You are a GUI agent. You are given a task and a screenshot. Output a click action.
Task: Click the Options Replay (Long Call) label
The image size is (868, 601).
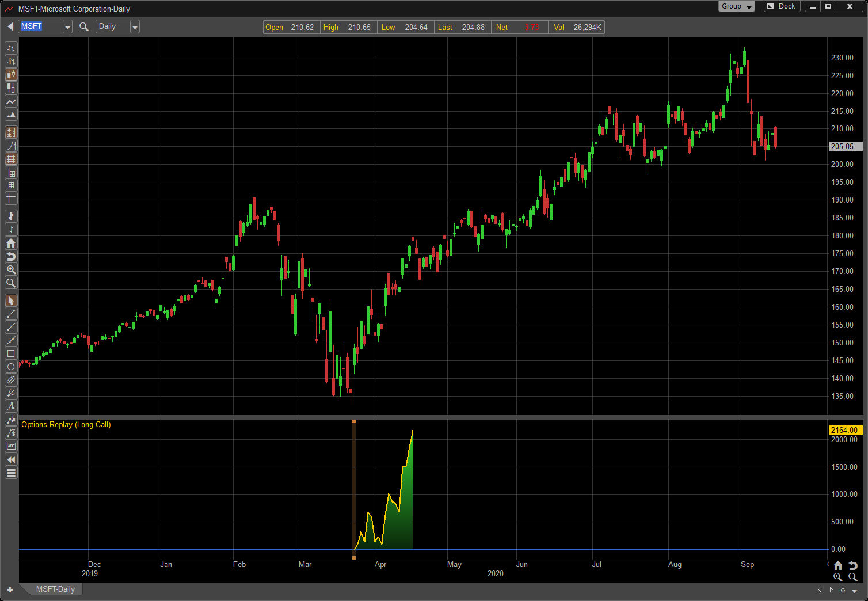click(66, 425)
